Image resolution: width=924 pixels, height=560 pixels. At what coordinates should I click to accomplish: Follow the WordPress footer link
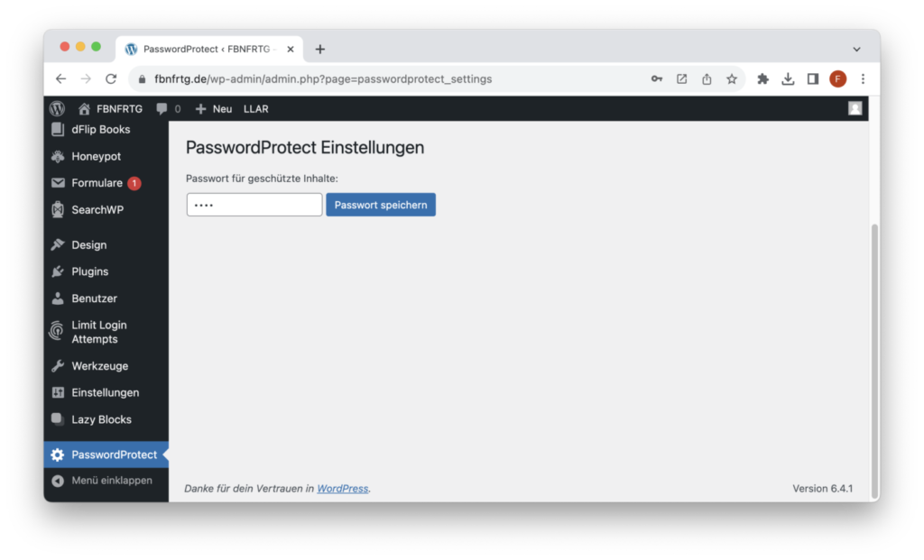coord(342,488)
